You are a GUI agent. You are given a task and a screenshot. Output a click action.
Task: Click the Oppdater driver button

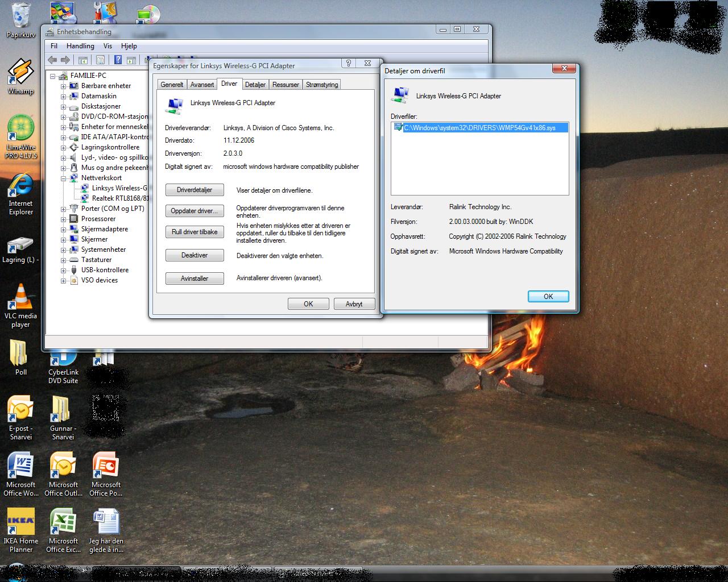pyautogui.click(x=195, y=211)
